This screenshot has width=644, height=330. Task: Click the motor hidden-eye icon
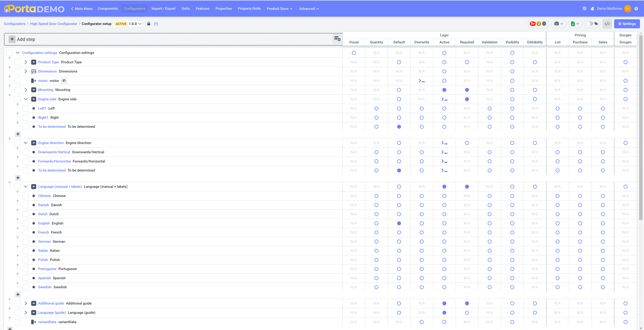(x=64, y=81)
